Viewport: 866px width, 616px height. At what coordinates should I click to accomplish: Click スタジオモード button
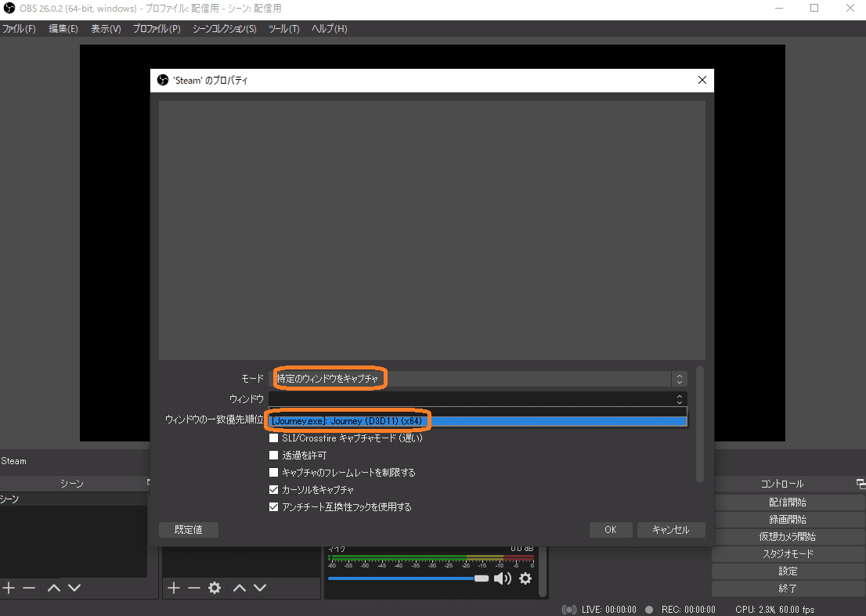pos(788,553)
